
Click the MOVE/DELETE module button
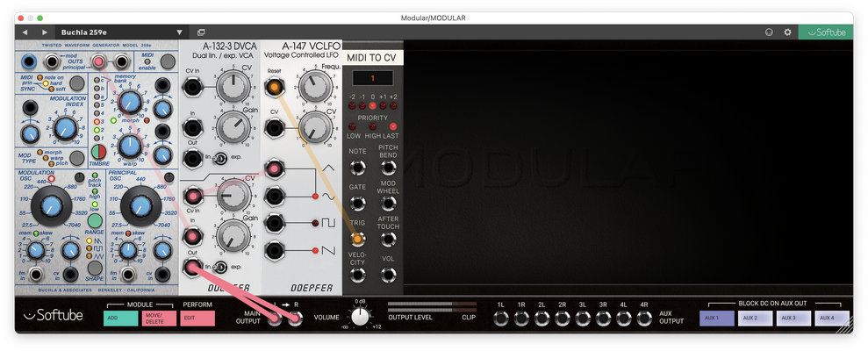[159, 319]
